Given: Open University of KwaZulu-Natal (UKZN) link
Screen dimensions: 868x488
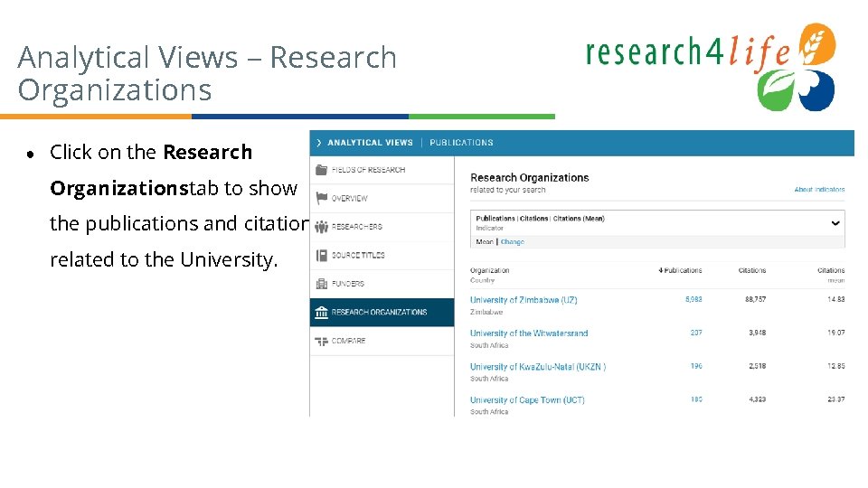Looking at the screenshot, I should point(537,366).
